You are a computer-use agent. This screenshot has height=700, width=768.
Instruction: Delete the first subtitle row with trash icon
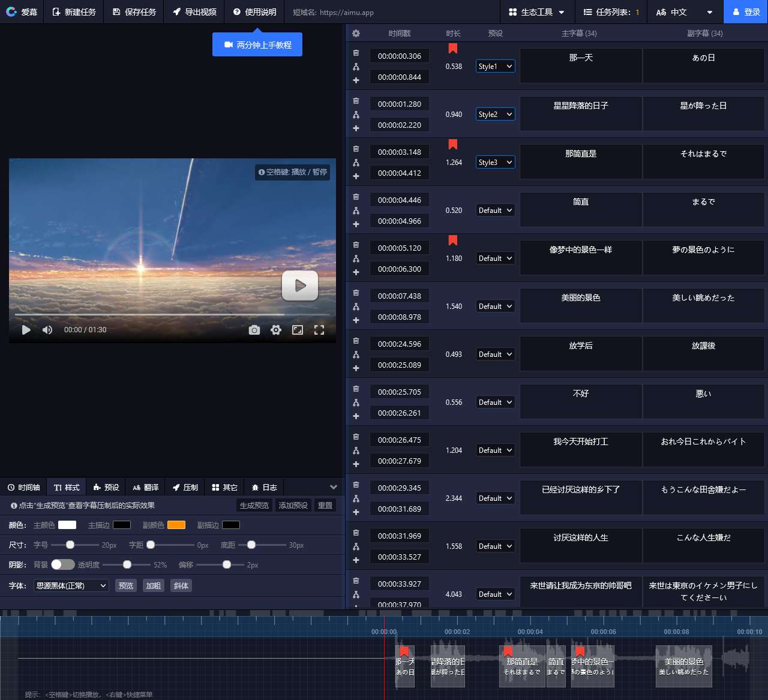coord(356,53)
